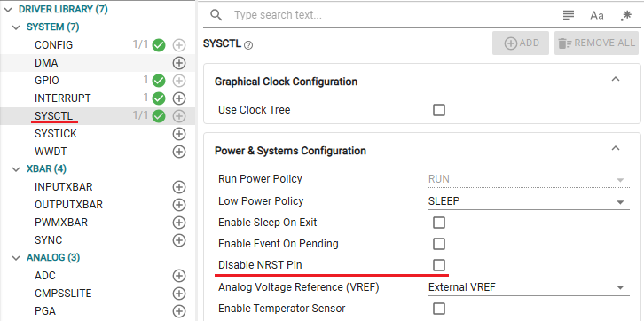Toggle the regex search asterisk icon
This screenshot has width=644, height=321.
[625, 16]
